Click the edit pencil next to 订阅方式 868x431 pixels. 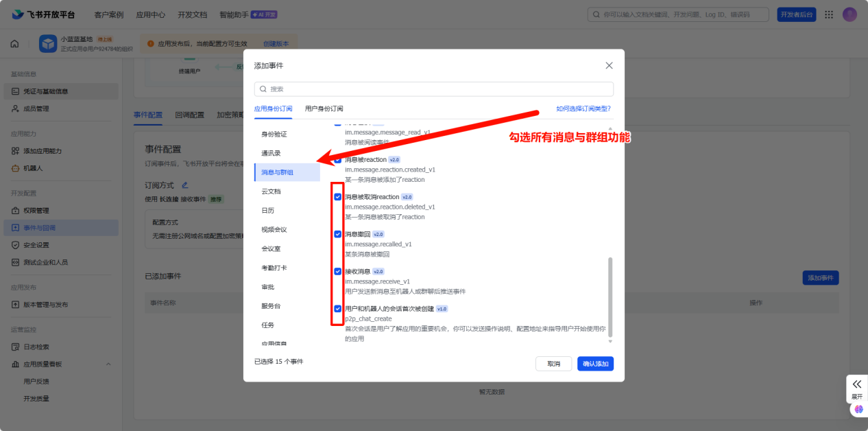click(184, 185)
